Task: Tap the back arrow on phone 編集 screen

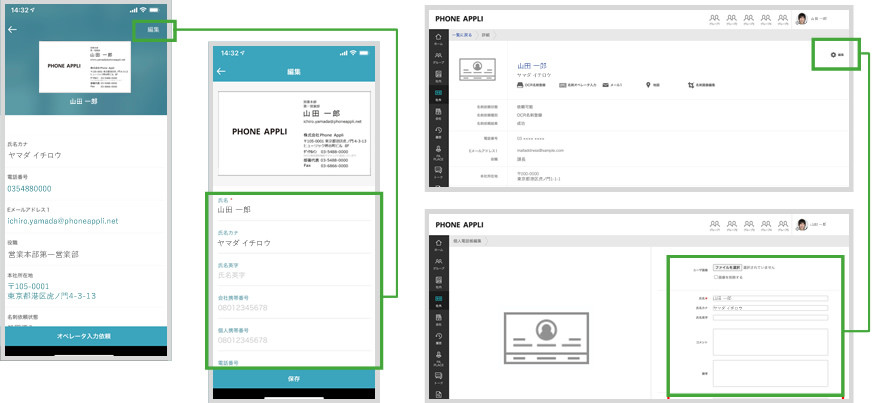Action: [x=221, y=71]
